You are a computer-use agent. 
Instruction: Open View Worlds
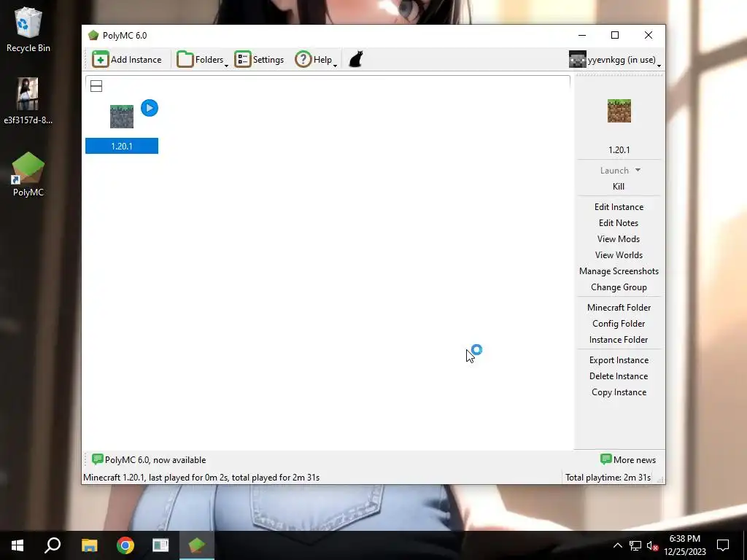click(619, 255)
